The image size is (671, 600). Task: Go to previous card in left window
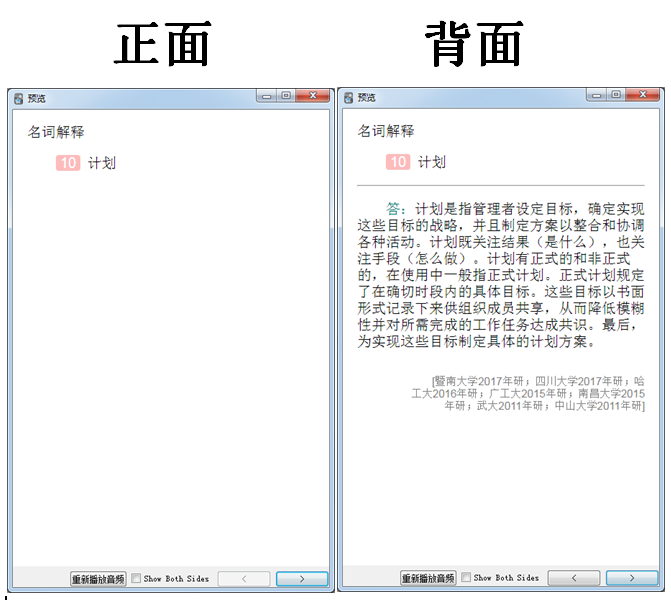(x=244, y=579)
